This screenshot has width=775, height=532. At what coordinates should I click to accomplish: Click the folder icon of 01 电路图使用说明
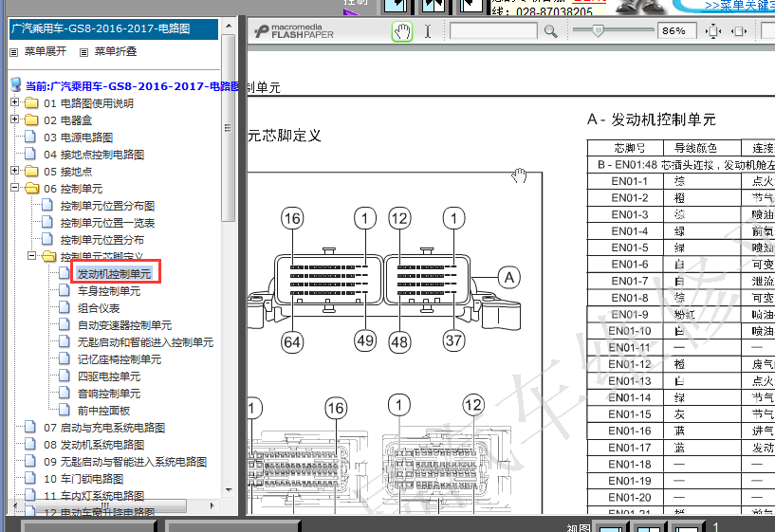(x=31, y=103)
